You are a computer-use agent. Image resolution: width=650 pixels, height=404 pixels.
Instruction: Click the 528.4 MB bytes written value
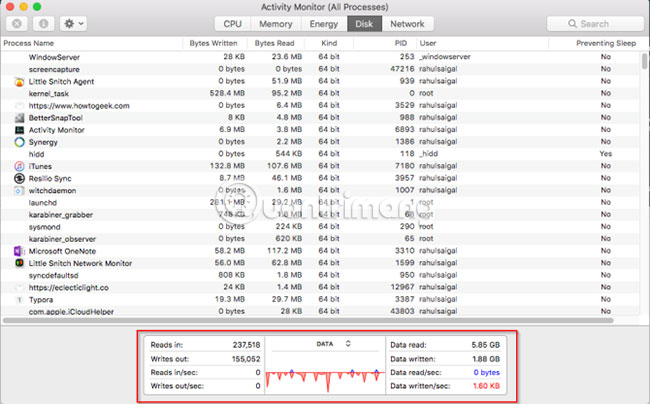tap(227, 93)
